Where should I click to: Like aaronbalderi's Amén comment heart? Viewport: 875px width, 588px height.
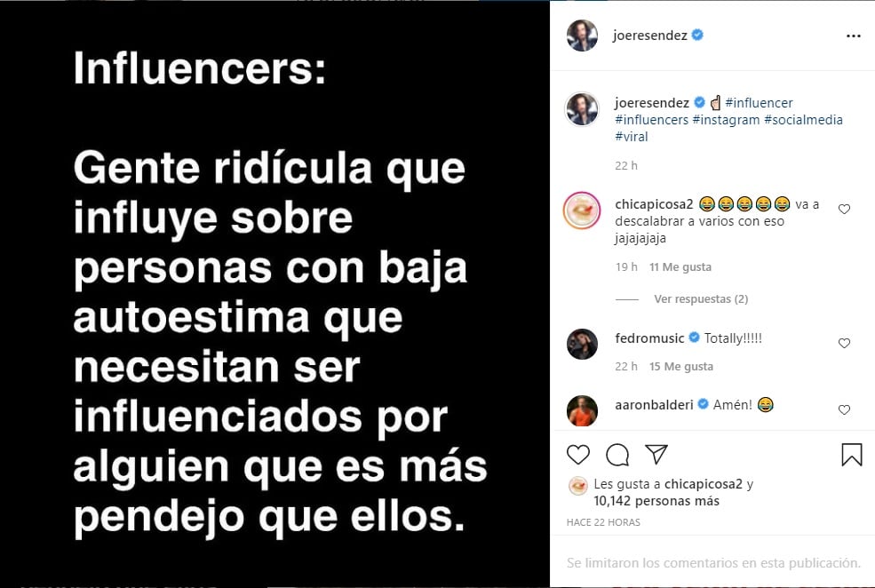(x=844, y=410)
